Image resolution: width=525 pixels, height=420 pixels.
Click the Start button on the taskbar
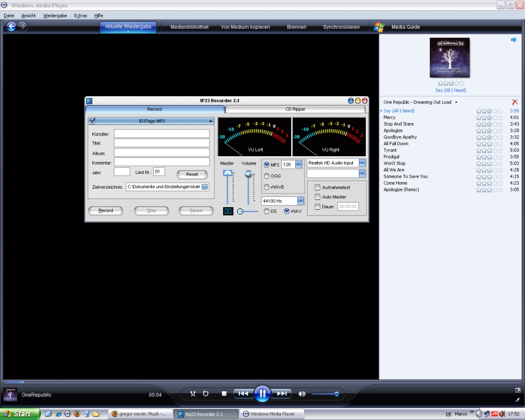(20, 414)
